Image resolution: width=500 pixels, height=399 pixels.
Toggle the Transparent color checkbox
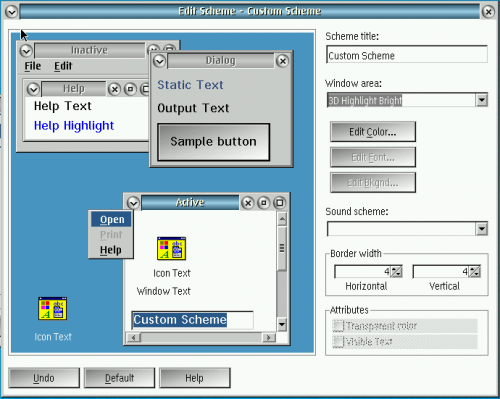pos(338,326)
